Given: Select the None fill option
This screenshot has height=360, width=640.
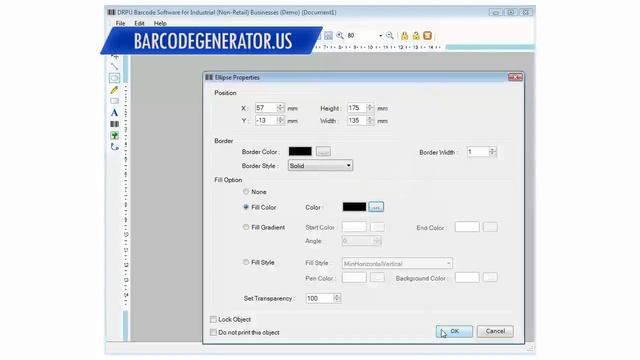Looking at the screenshot, I should (246, 191).
